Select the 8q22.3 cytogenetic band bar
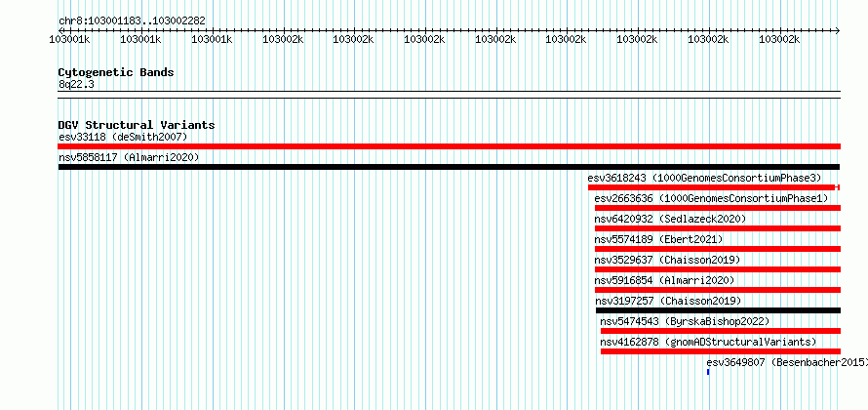 (x=449, y=95)
